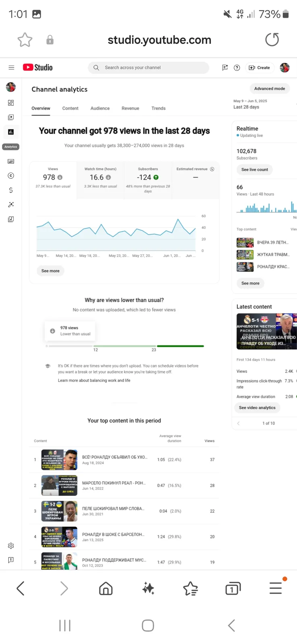This screenshot has height=644, width=297.
Task: Open browser tab switcher showing 1
Action: coord(233,588)
